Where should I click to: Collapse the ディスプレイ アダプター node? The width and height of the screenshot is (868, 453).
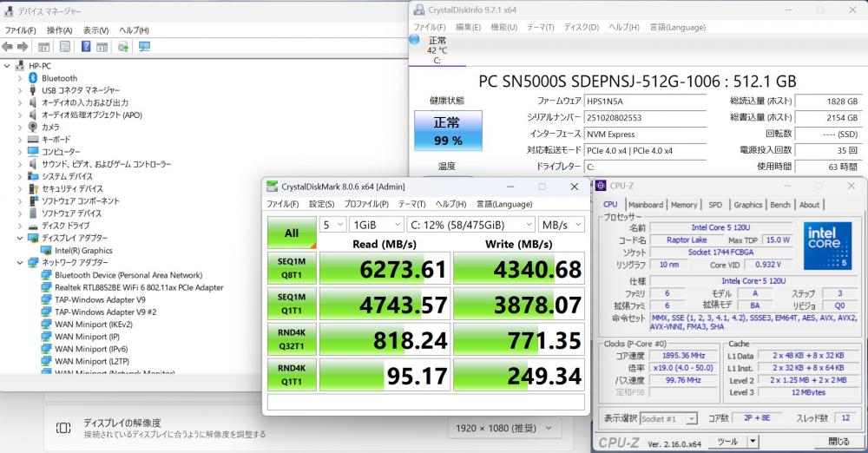point(20,238)
